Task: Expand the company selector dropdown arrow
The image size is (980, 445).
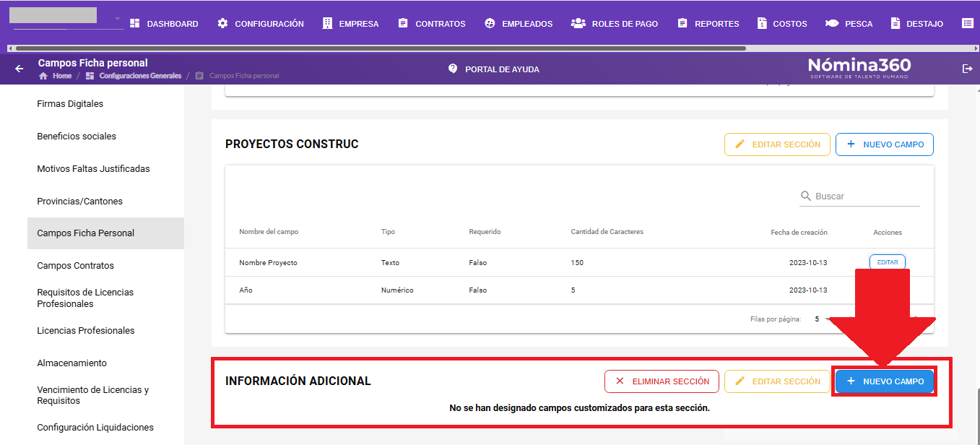Action: pyautogui.click(x=118, y=19)
